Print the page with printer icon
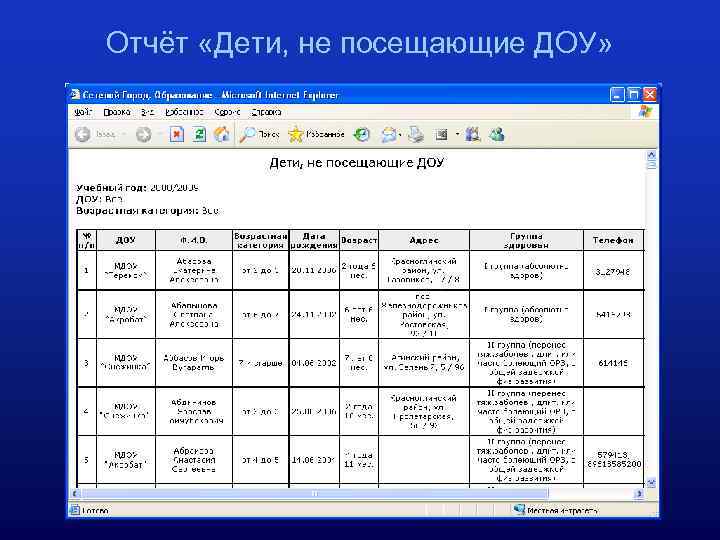Viewport: 720px width, 540px height. point(416,135)
